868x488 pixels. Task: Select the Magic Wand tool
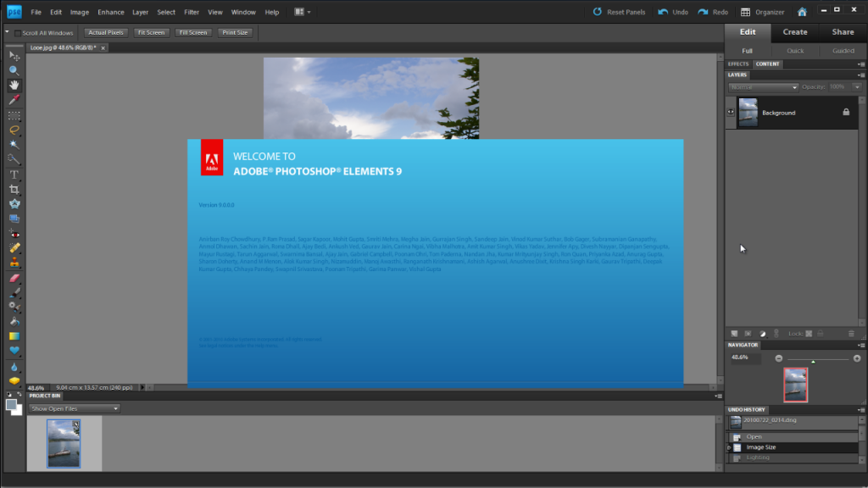click(x=14, y=144)
